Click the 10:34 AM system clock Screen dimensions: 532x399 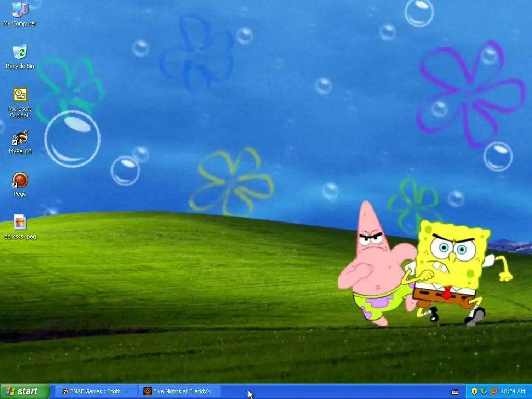(x=513, y=391)
